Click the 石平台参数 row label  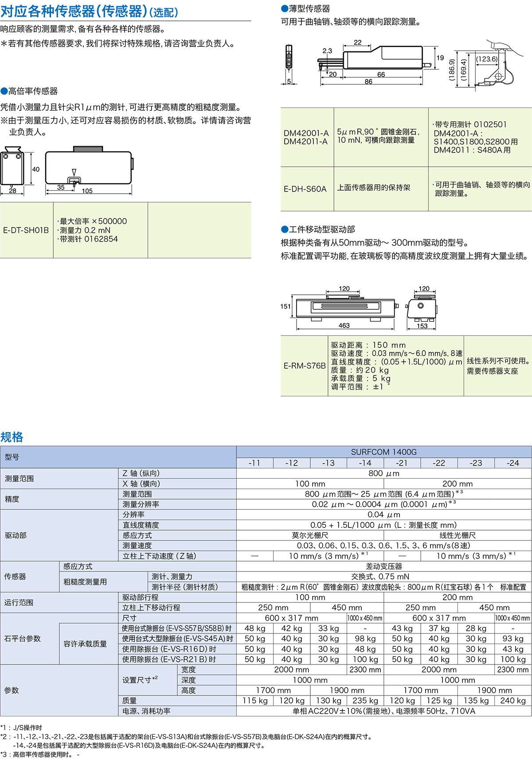point(22,639)
